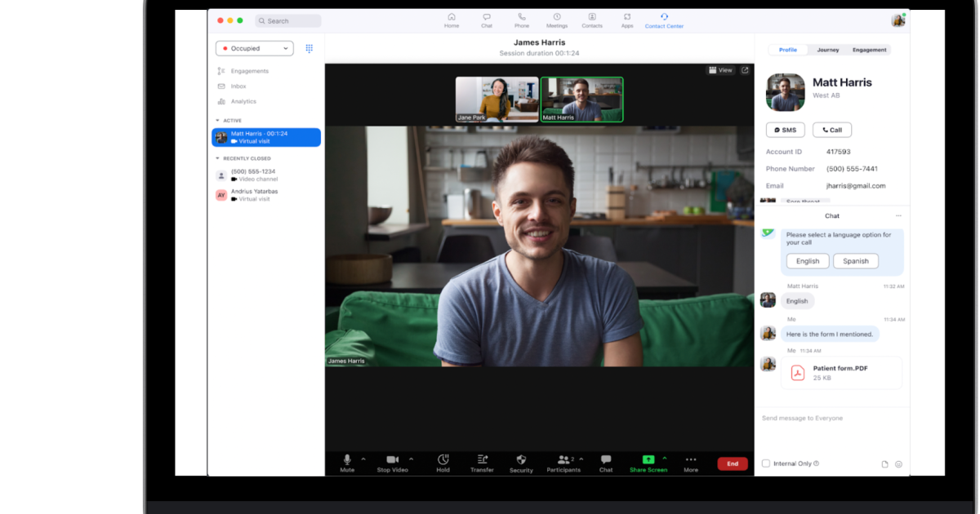Open the Inbox from the sidebar
The width and height of the screenshot is (980, 514).
pyautogui.click(x=237, y=86)
